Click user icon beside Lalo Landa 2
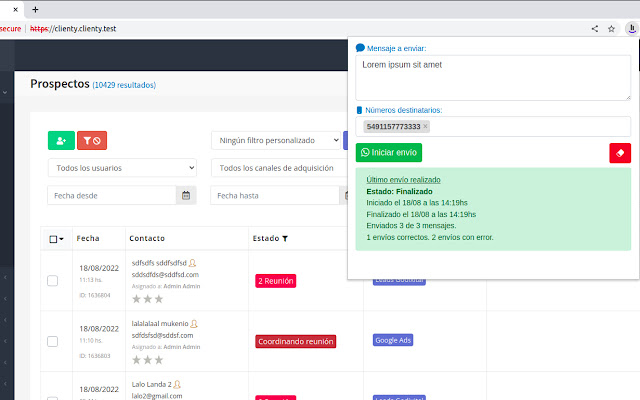Screen dimensions: 640x400 (x=177, y=384)
